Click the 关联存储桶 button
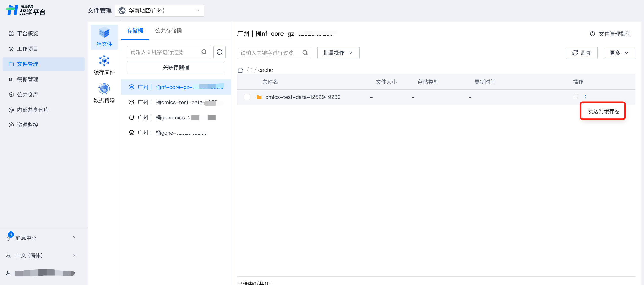 [176, 67]
